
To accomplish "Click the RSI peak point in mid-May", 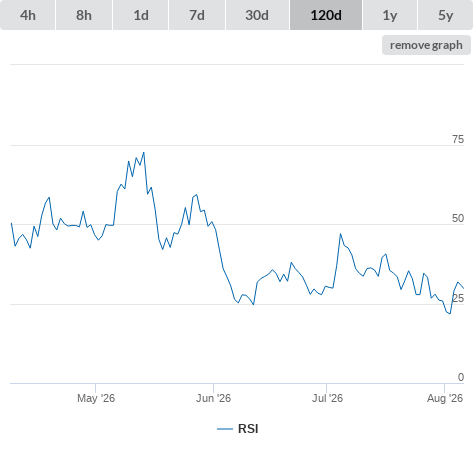I will (x=144, y=153).
